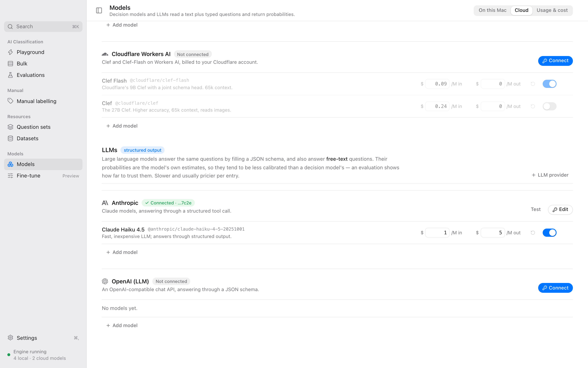Connect Cloudflare Workers AI
This screenshot has height=368, width=588.
tap(555, 61)
